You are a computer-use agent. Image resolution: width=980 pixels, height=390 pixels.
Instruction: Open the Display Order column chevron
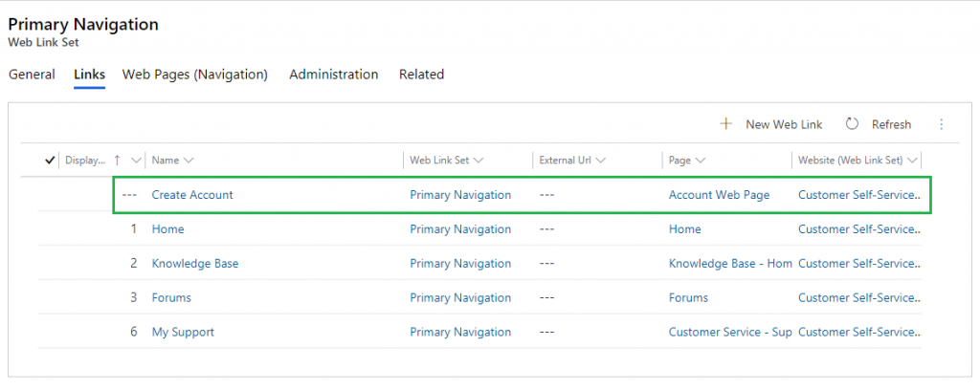tap(136, 161)
